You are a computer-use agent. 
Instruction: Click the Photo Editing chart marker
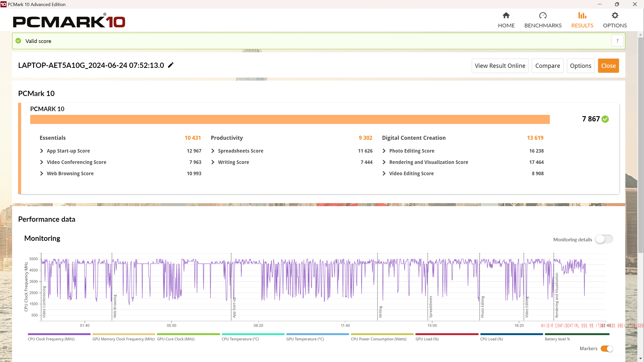pos(482,307)
